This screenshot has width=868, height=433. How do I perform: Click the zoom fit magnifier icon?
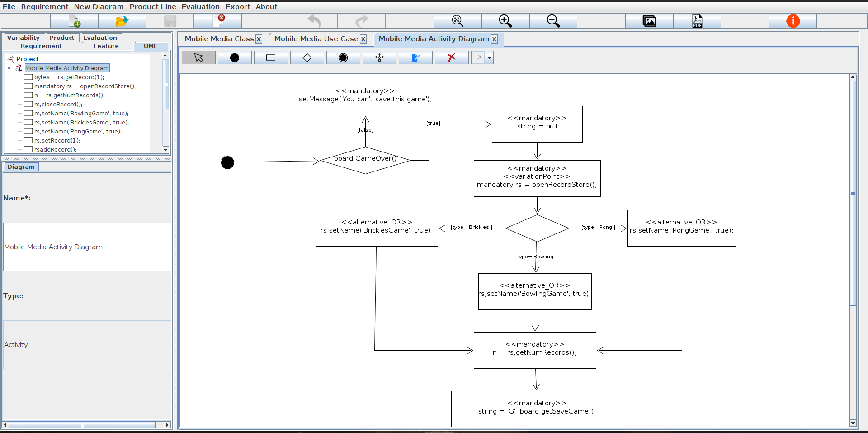458,21
